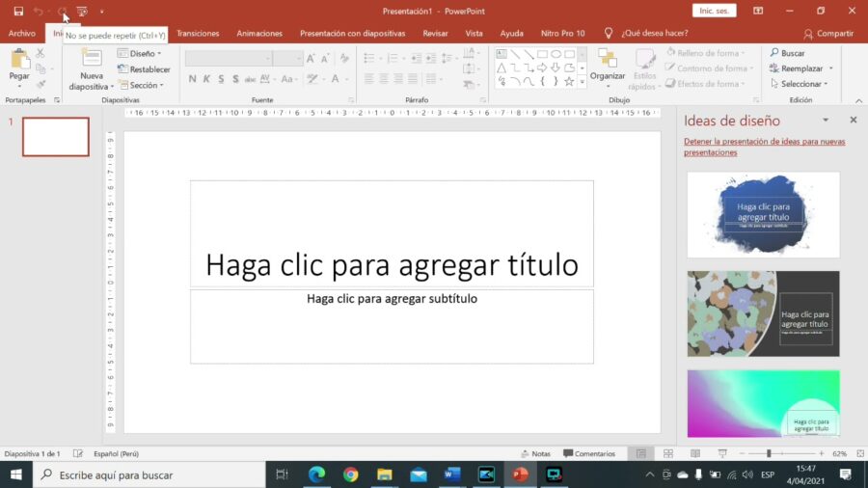868x488 pixels.
Task: Switch to slide sorter view icon
Action: 668,453
